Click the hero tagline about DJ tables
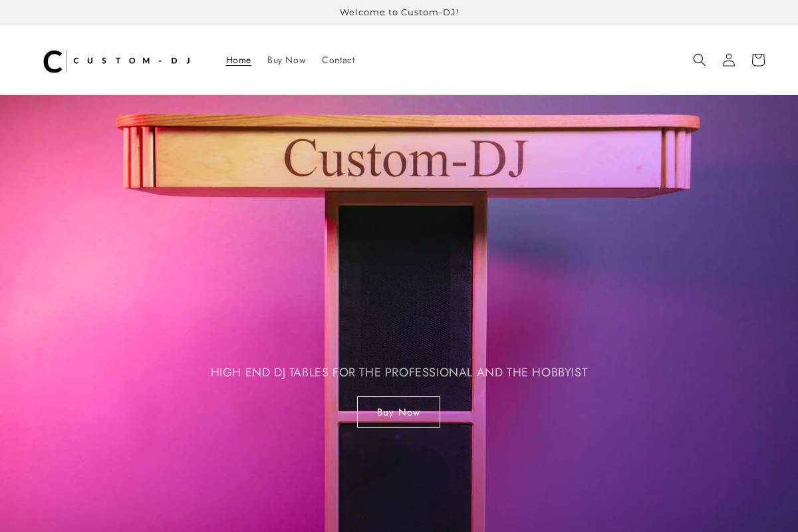The width and height of the screenshot is (798, 532). click(399, 372)
